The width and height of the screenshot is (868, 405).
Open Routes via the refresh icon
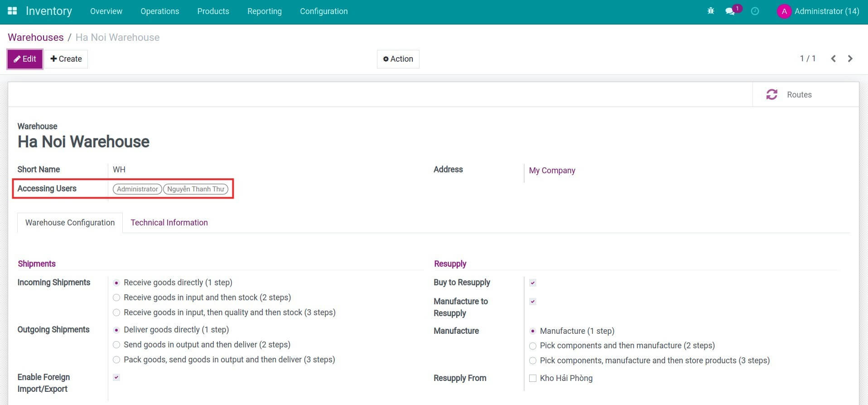click(x=772, y=94)
